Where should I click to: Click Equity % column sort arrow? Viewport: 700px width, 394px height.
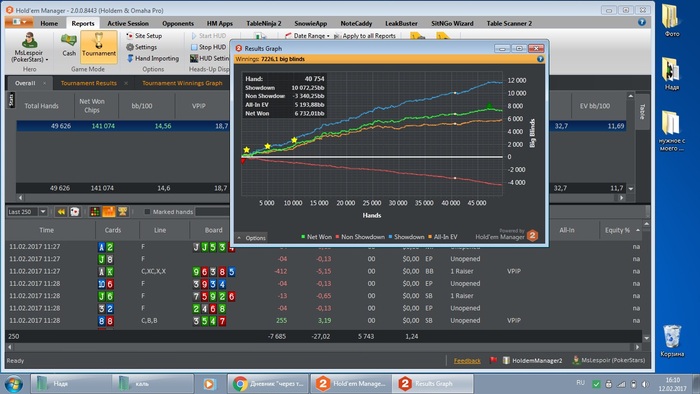(x=638, y=230)
